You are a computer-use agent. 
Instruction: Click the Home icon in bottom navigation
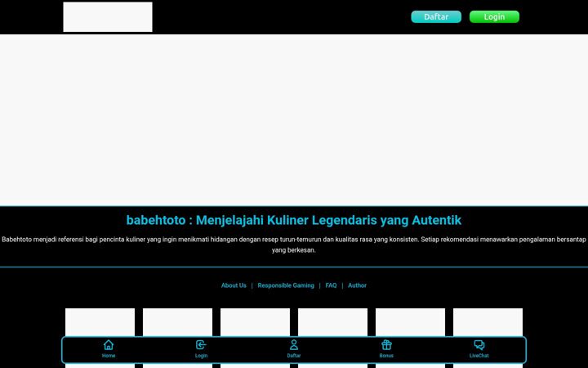109,345
